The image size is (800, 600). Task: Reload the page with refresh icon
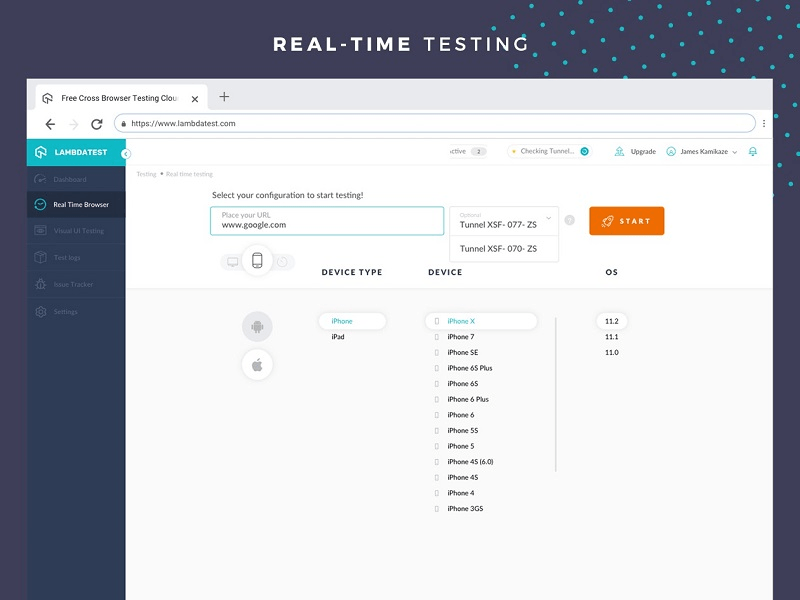tap(96, 124)
